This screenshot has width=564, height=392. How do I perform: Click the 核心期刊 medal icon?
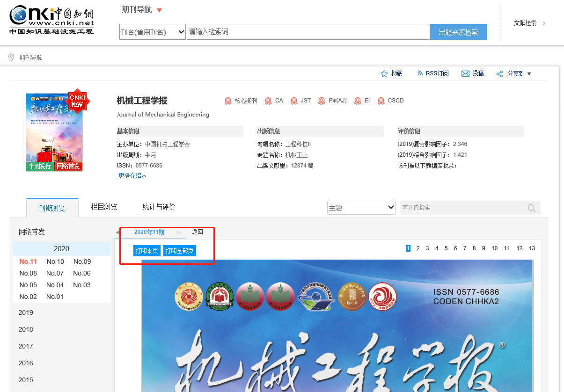tap(228, 101)
